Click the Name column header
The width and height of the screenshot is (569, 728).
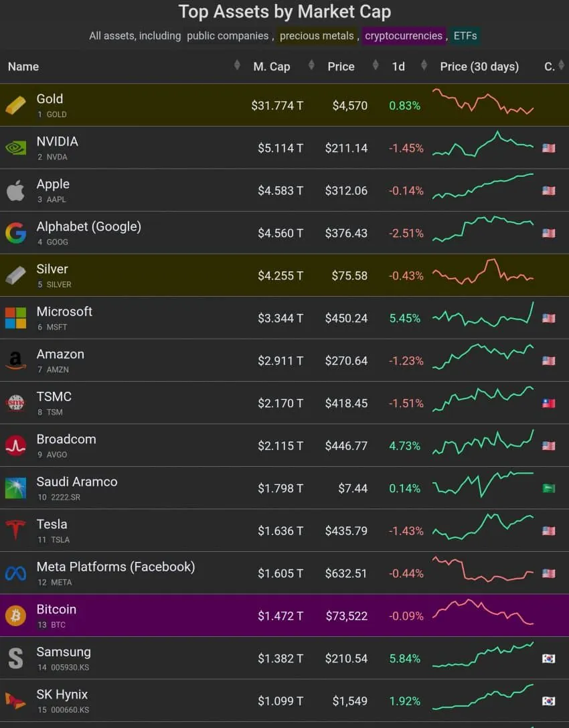pyautogui.click(x=23, y=66)
